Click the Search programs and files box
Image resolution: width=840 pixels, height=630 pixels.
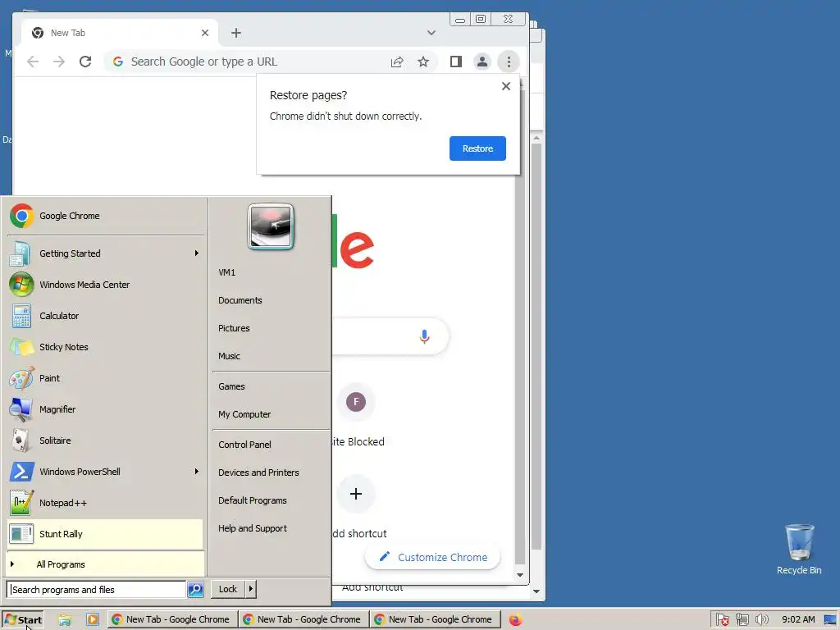coord(97,589)
